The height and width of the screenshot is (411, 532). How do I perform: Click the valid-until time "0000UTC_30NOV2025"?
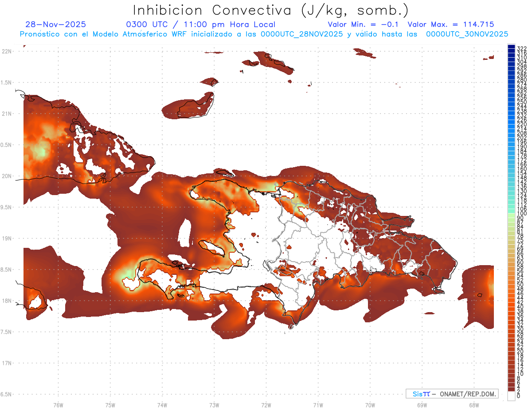pos(467,34)
